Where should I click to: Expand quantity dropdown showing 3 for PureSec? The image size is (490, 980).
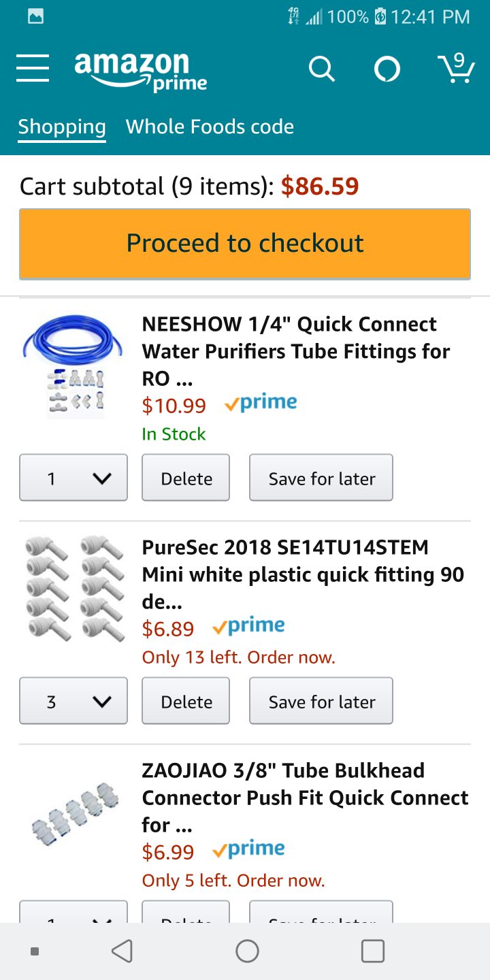click(x=73, y=701)
